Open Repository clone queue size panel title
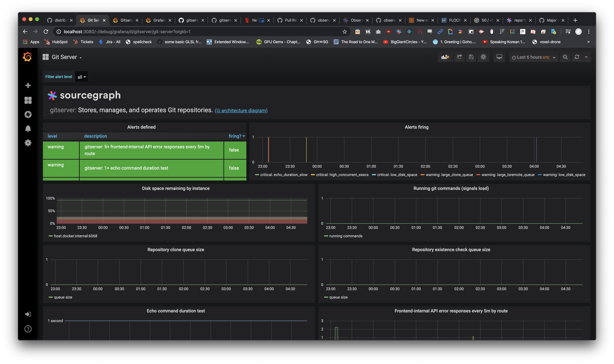Screen dimensions: 614x364 [176, 250]
